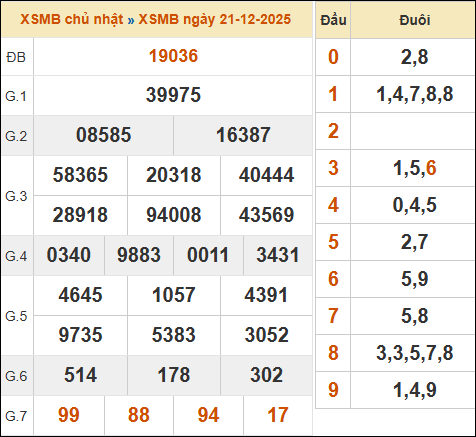Select G.5 number 9735
Screen dimensions: 476x437
point(80,335)
